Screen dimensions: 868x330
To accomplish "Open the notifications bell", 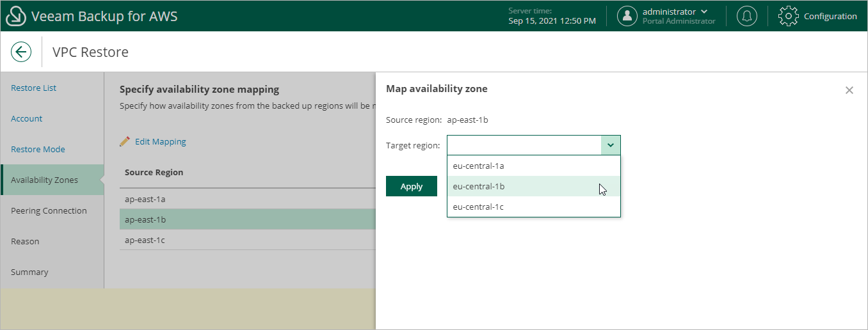I will 746,16.
